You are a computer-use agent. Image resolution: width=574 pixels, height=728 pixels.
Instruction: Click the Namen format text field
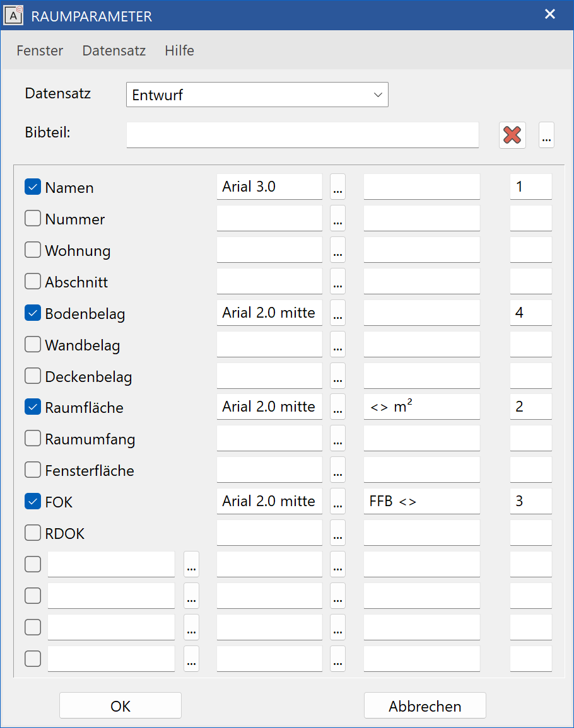[421, 187]
